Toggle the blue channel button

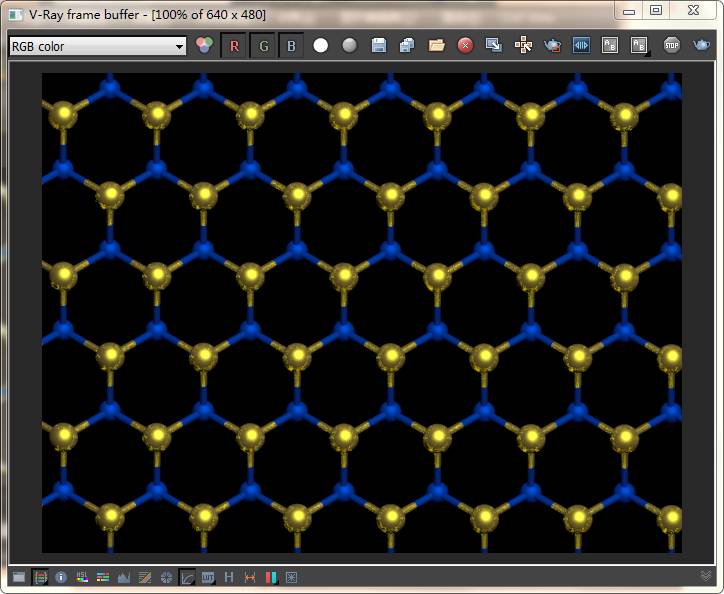(291, 46)
